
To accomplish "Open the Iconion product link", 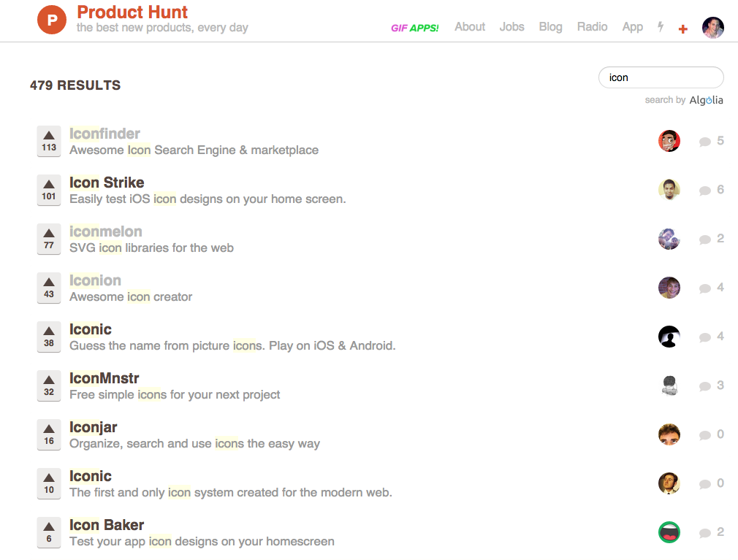I will 95,280.
